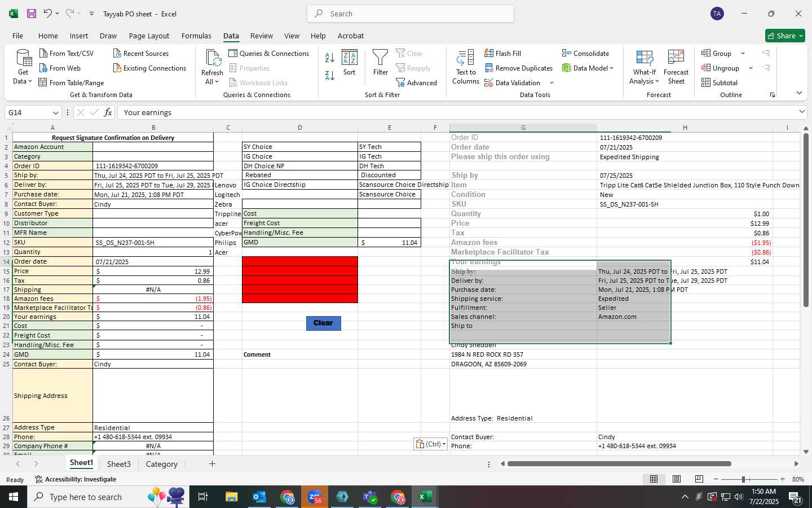Switch to the Home tab
This screenshot has height=508, width=812.
point(48,36)
